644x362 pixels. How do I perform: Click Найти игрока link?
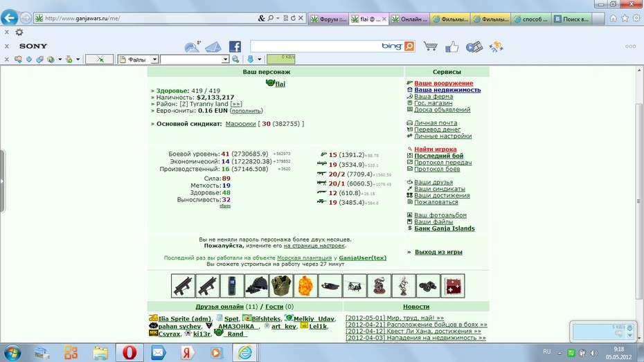coord(435,149)
